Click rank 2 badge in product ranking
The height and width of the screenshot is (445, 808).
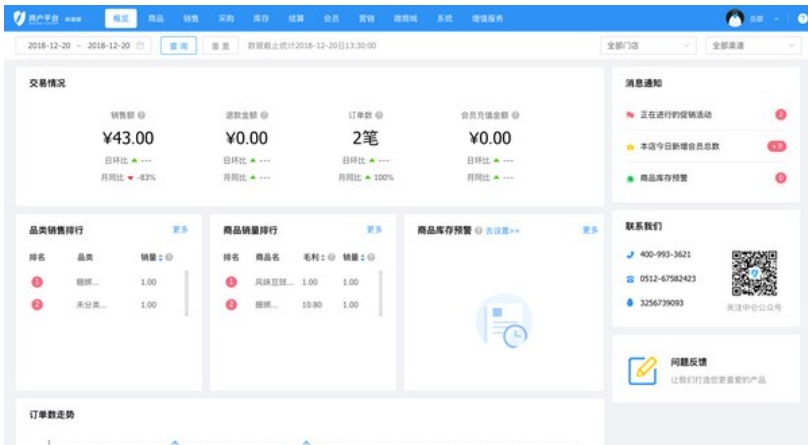click(x=231, y=304)
